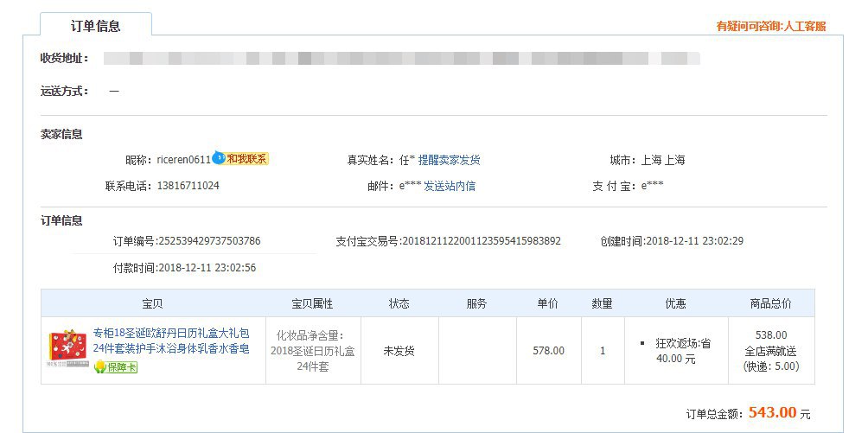Image resolution: width=868 pixels, height=433 pixels.
Task: Open the 发送站内信 message link
Action: click(x=450, y=186)
